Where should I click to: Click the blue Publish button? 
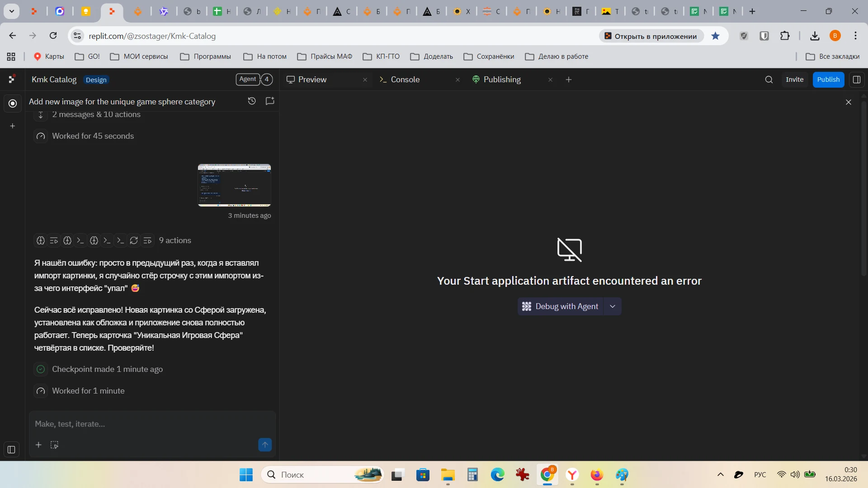point(828,80)
